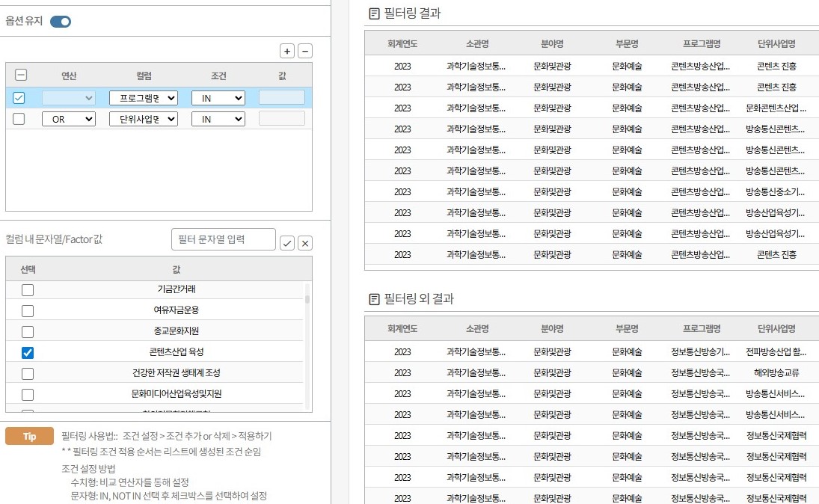Toggle the select-all checkbox in condition header
The image size is (819, 504).
pyautogui.click(x=21, y=75)
